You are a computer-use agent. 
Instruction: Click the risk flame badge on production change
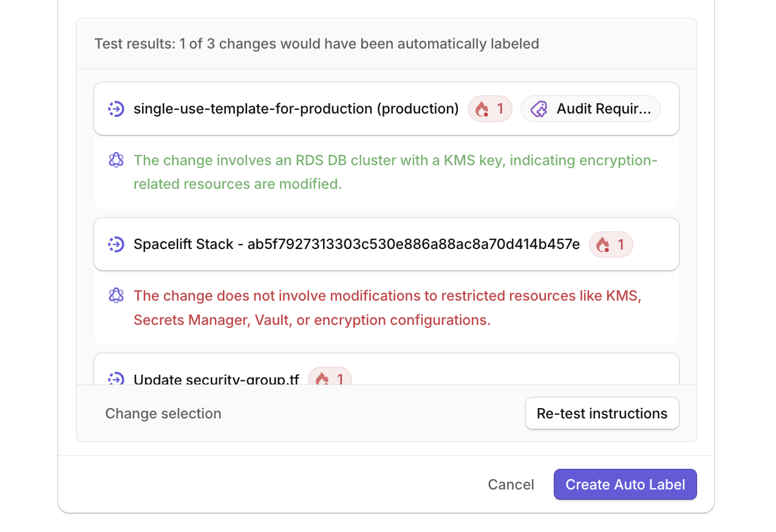click(x=490, y=109)
